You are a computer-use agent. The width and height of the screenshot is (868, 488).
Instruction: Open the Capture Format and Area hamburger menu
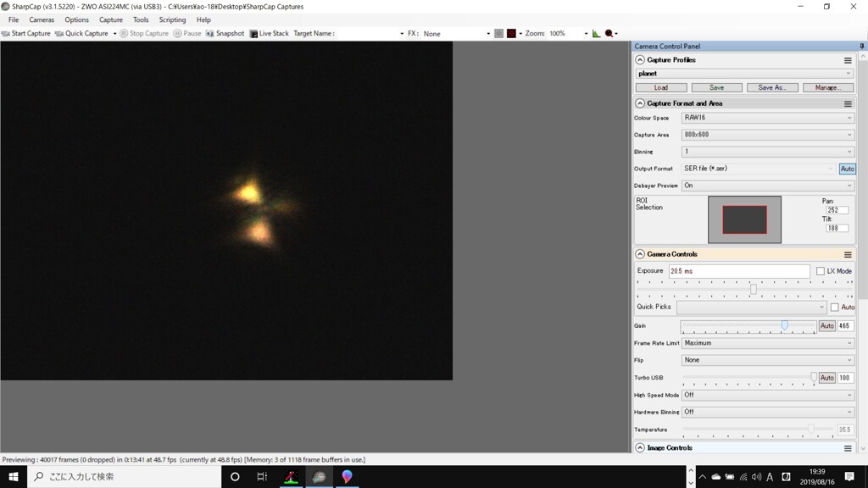click(848, 104)
